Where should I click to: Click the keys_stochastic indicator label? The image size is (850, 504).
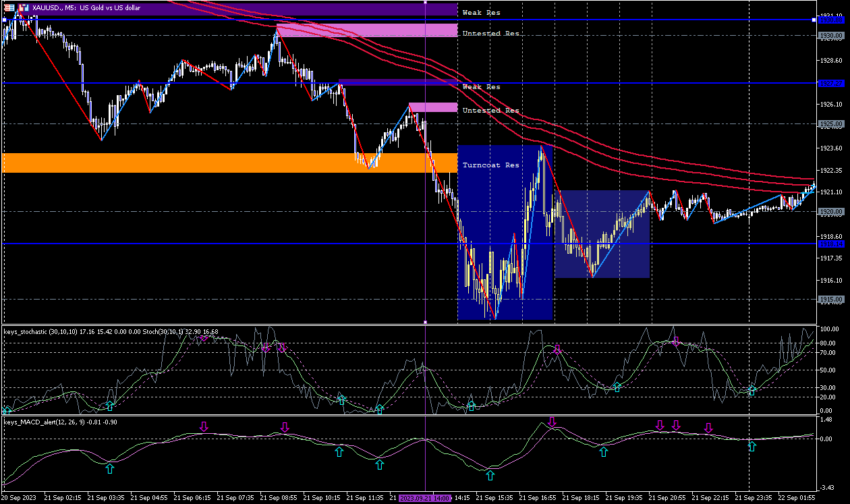tap(111, 332)
